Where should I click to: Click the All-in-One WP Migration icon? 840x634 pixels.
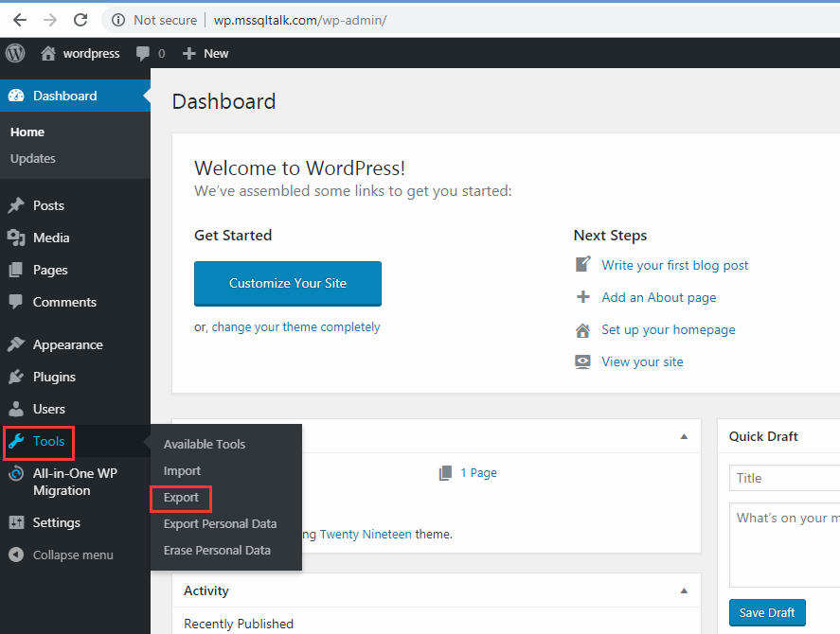[x=16, y=473]
